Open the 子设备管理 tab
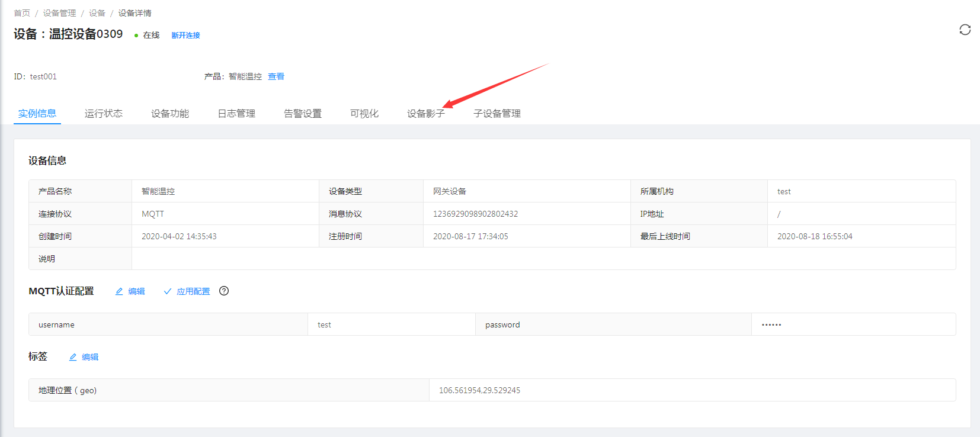 tap(497, 113)
